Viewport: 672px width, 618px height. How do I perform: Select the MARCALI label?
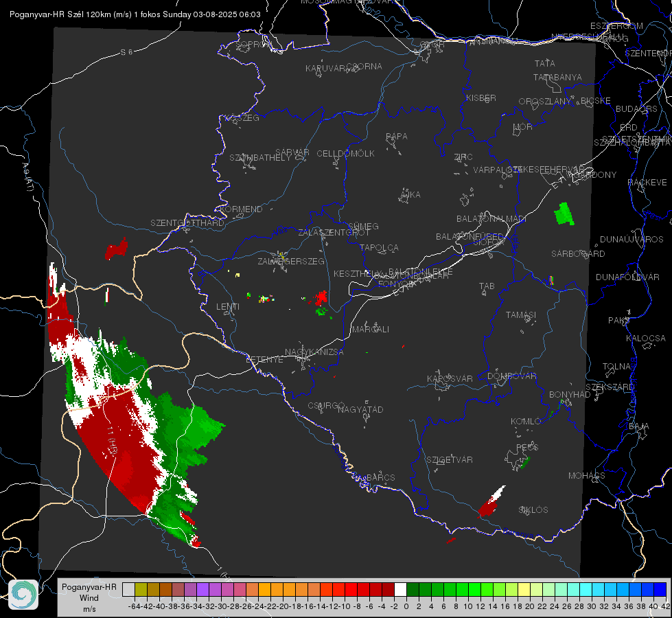pyautogui.click(x=371, y=329)
